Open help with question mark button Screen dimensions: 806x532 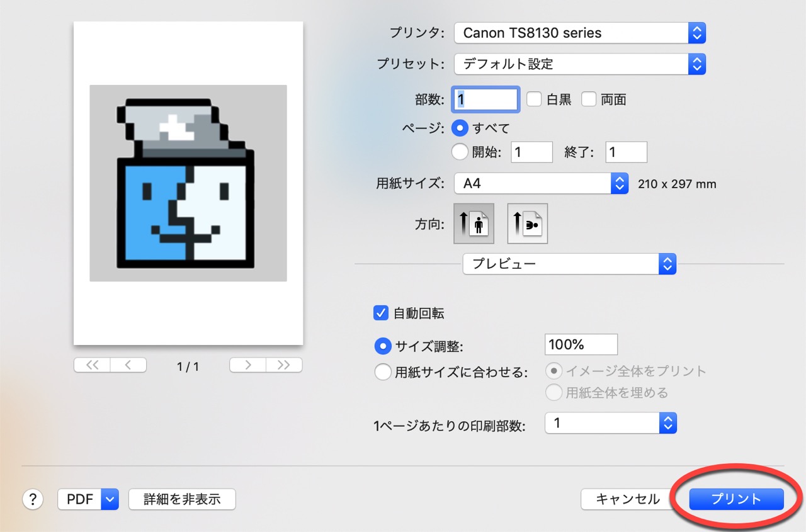coord(33,499)
